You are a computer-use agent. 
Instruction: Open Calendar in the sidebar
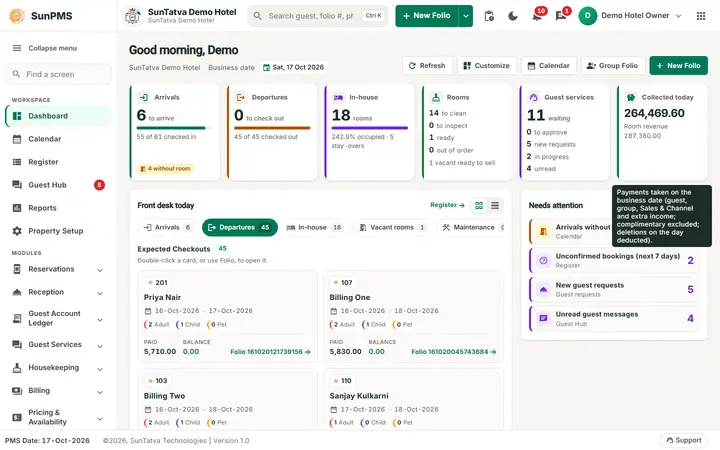click(58, 139)
